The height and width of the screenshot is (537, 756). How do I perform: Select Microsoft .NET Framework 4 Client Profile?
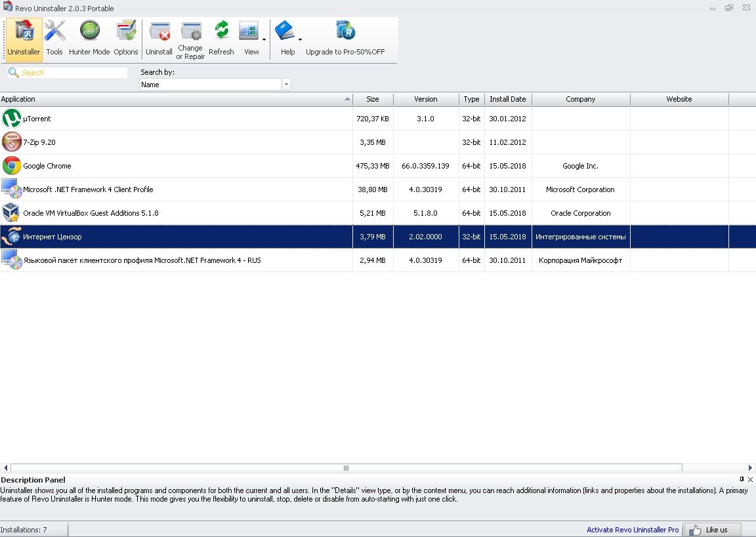(88, 189)
